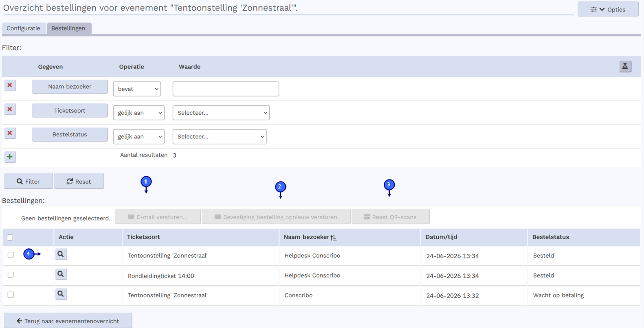Remove the Bestelstatus filter row
Screen dimensions: 644x328
click(x=10, y=133)
